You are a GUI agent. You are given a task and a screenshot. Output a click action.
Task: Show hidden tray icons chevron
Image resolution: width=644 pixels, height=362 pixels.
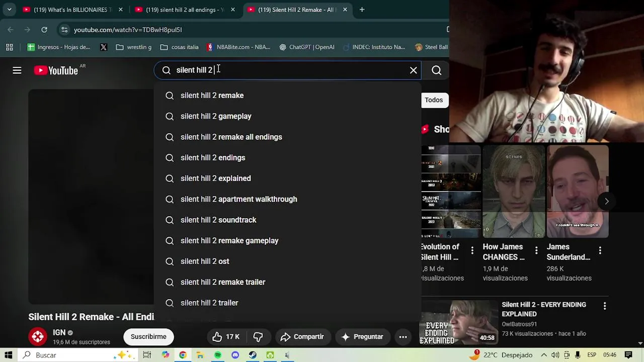[544, 355]
